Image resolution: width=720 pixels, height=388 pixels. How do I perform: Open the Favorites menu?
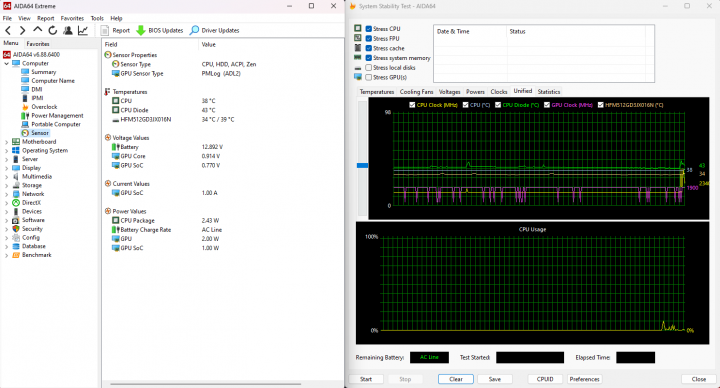point(72,18)
